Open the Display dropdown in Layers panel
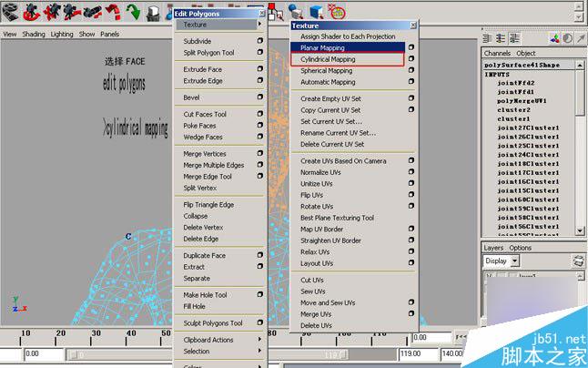This screenshot has width=588, height=368. (515, 261)
